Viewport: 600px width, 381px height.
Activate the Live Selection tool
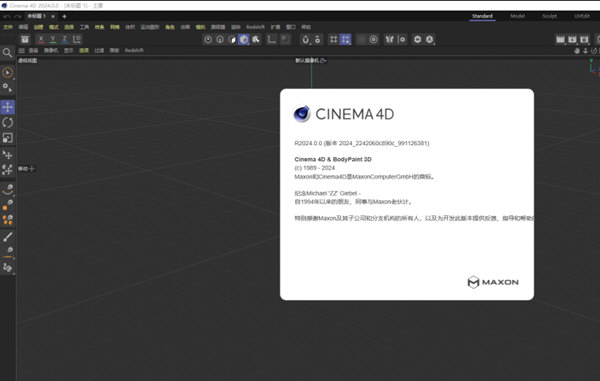tap(8, 72)
